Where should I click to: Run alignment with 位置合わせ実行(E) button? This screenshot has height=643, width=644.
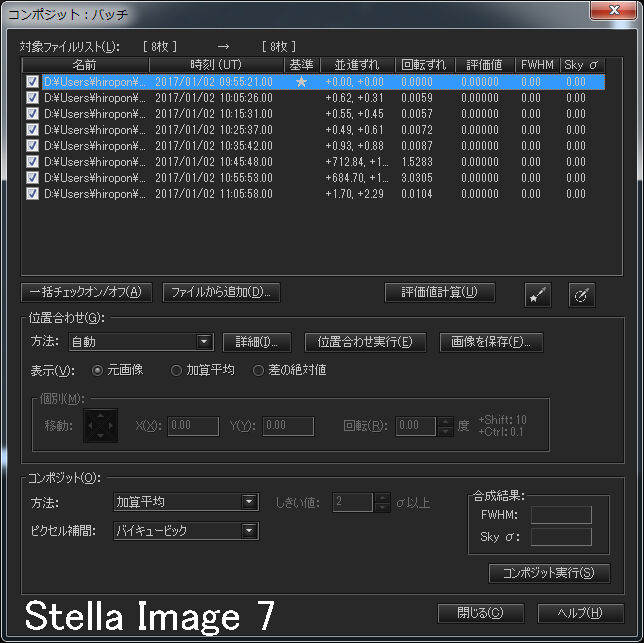click(365, 342)
